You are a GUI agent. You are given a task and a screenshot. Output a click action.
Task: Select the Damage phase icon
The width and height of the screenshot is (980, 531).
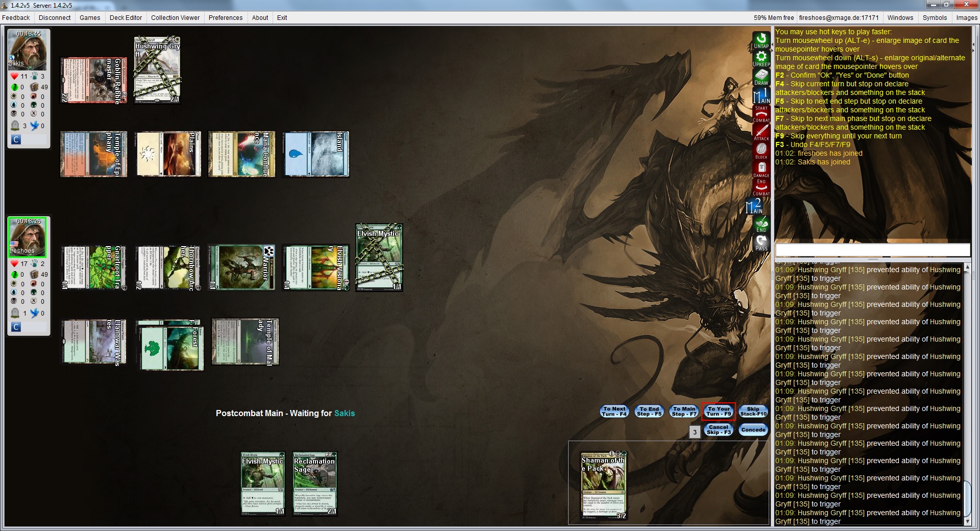[761, 170]
